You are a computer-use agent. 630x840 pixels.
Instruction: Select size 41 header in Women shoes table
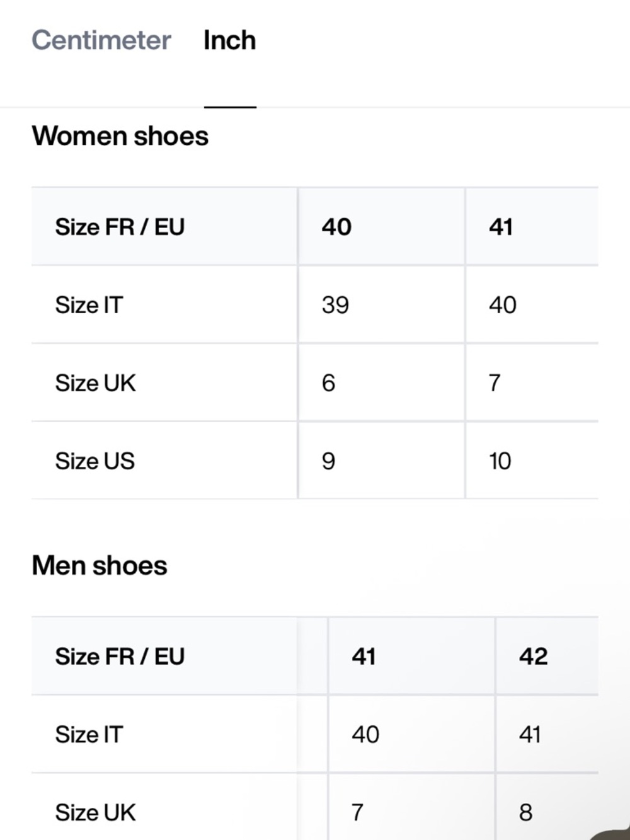click(501, 227)
